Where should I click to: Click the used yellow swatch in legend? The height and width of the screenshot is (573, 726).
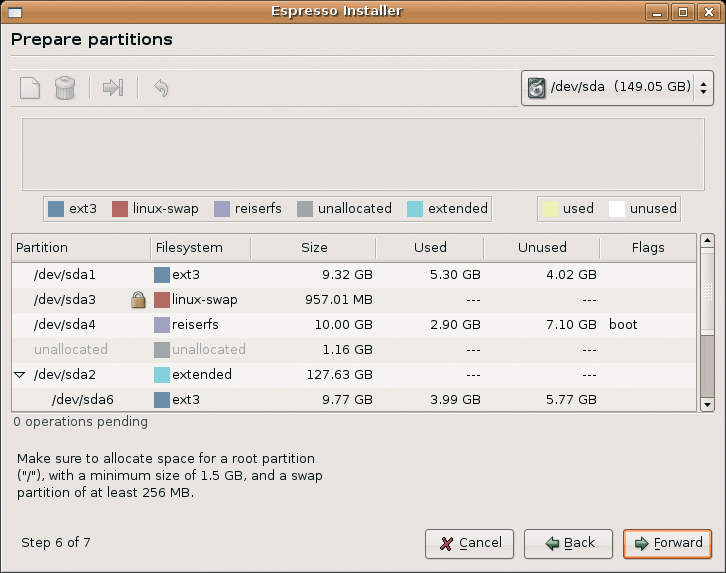point(550,209)
